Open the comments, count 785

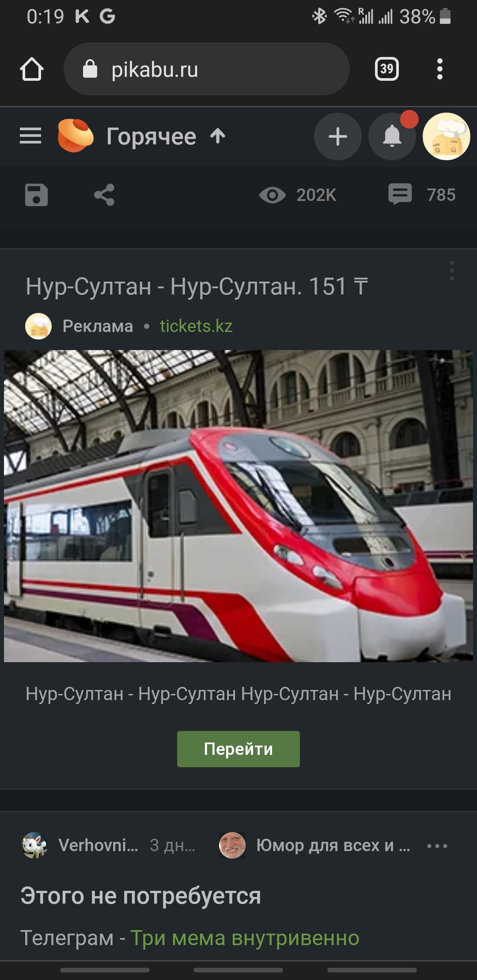[422, 195]
